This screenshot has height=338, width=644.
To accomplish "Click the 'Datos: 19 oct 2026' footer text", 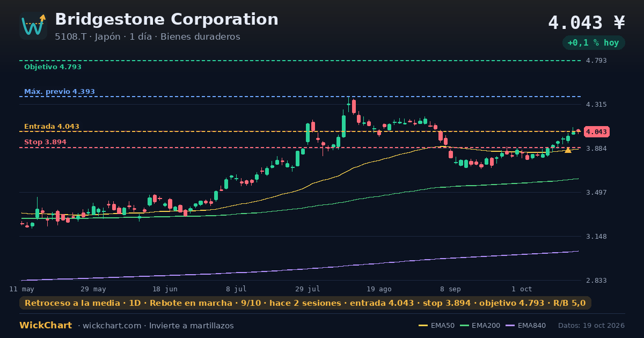I will [591, 326].
